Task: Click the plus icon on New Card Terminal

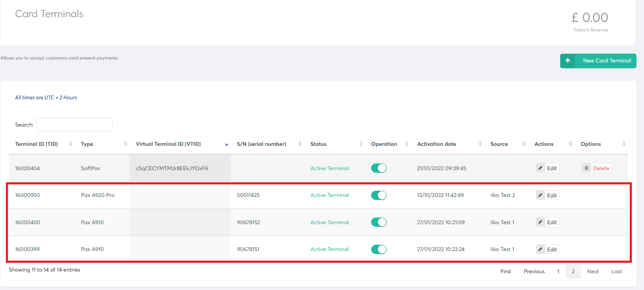Action: tap(568, 61)
